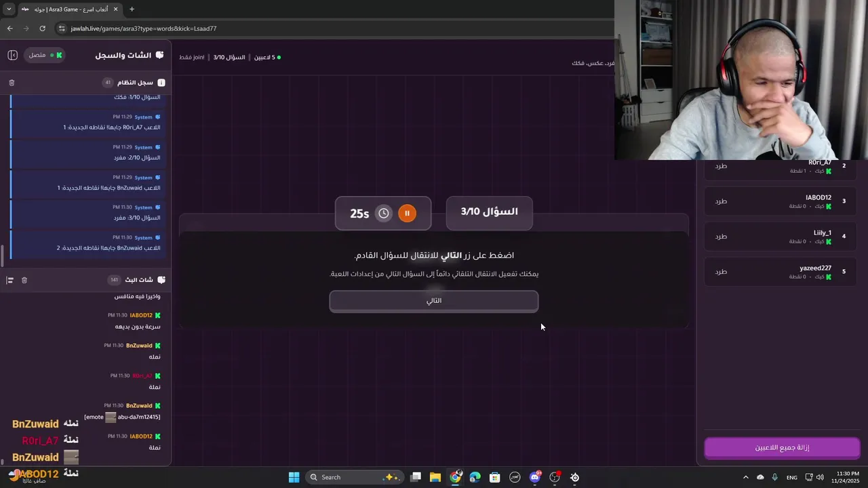This screenshot has width=868, height=488.
Task: Open the Windows Start menu
Action: pos(294,477)
